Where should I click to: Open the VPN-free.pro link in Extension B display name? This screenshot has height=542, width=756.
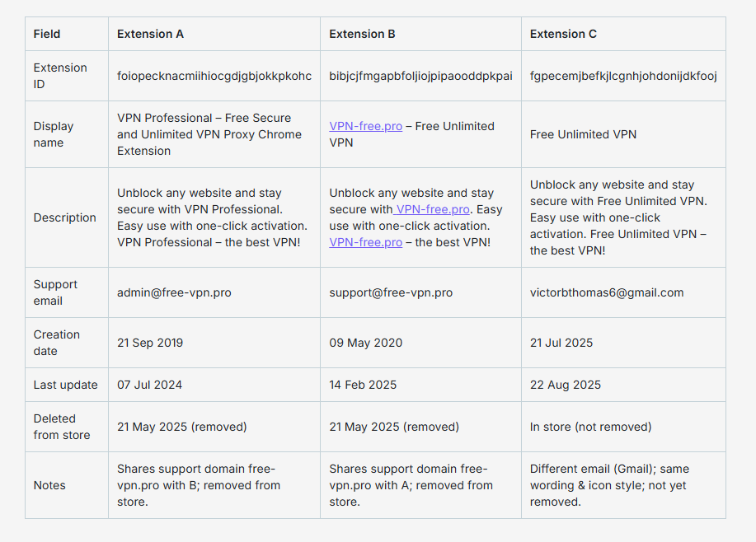365,126
